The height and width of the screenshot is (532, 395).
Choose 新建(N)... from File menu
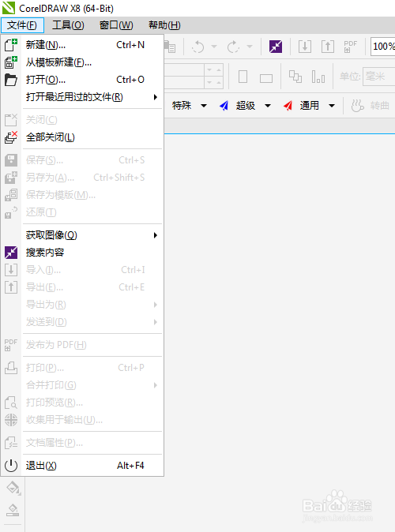point(82,45)
